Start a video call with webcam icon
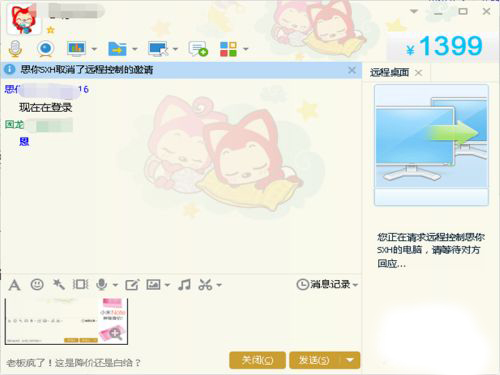 pos(45,49)
